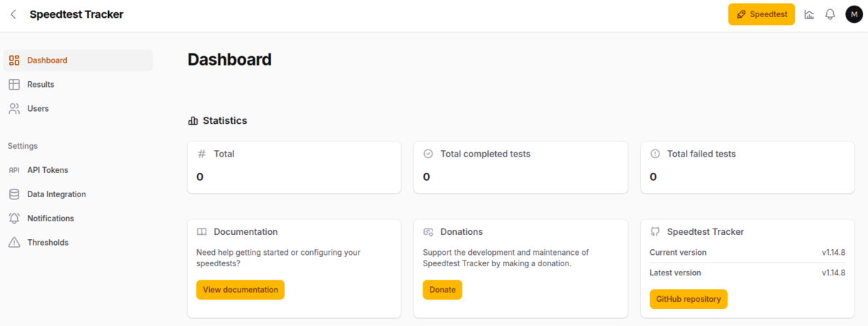The image size is (868, 326).
Task: Open the notifications bell in the header
Action: [830, 14]
